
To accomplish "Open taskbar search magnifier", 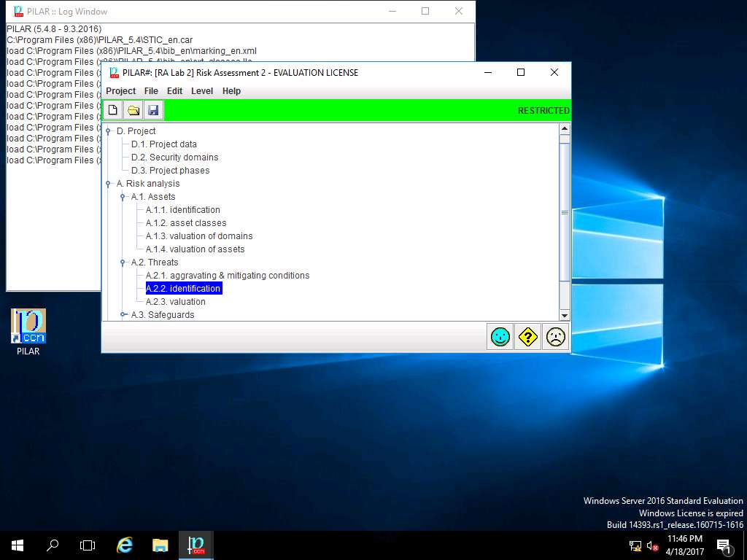I will 53,545.
